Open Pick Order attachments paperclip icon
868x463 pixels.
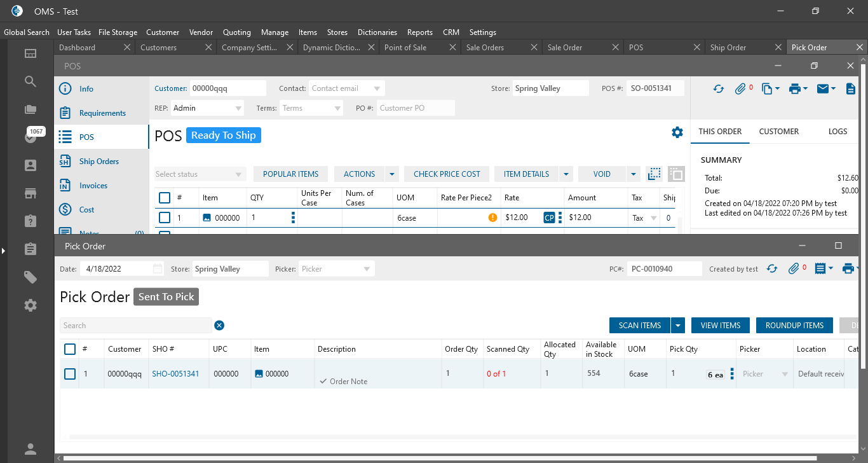click(794, 269)
